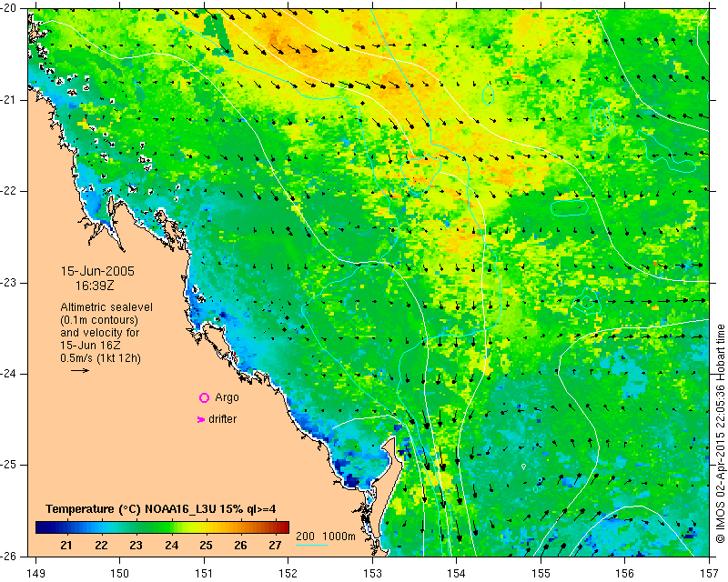Click the '15-Jun 16Z' caption line
The height and width of the screenshot is (582, 728).
90,346
